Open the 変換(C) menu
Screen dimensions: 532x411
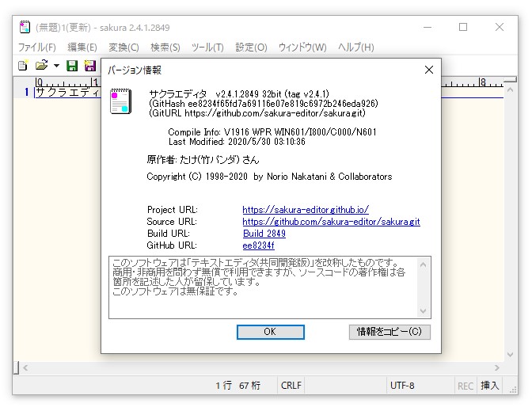click(x=123, y=48)
